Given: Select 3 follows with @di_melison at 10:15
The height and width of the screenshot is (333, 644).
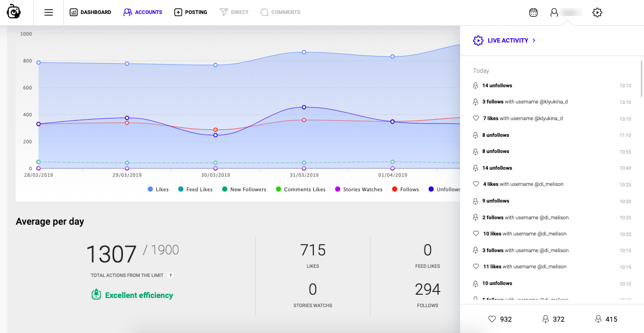Looking at the screenshot, I should tap(552, 250).
